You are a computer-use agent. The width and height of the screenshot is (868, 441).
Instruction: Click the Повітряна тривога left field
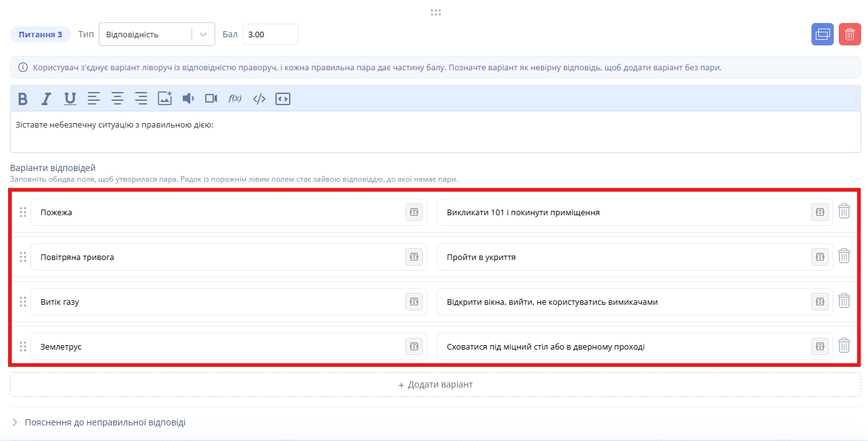coord(229,257)
